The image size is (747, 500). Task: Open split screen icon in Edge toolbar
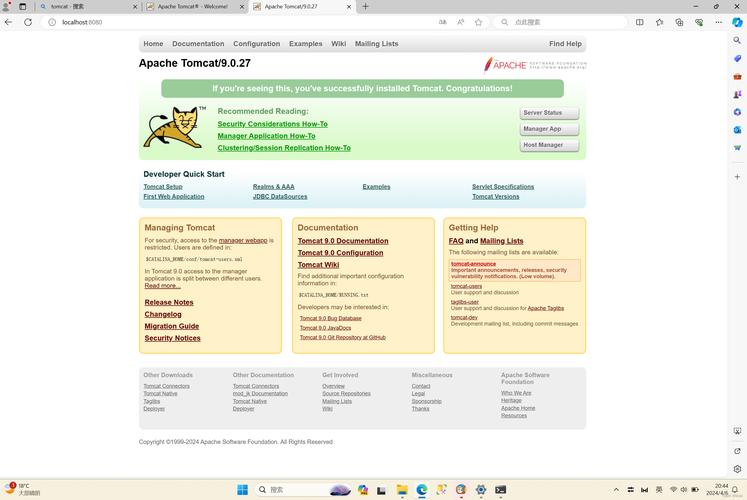639,22
